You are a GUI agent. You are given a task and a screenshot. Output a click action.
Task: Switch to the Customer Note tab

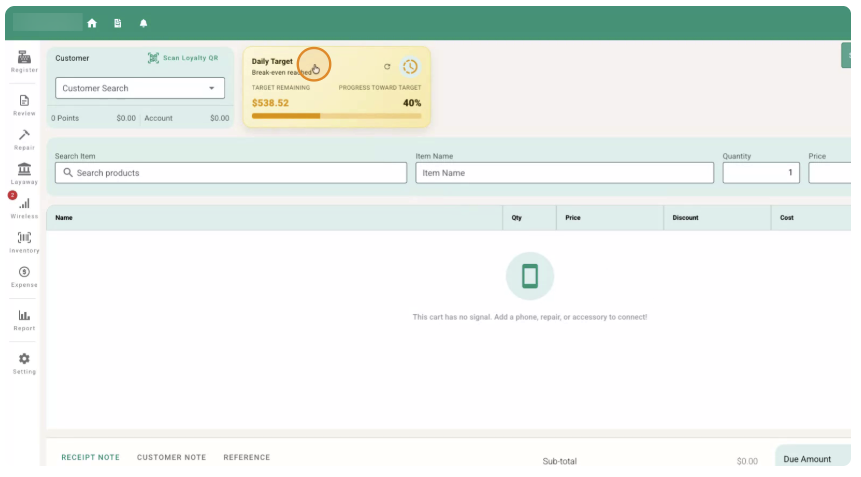(171, 457)
